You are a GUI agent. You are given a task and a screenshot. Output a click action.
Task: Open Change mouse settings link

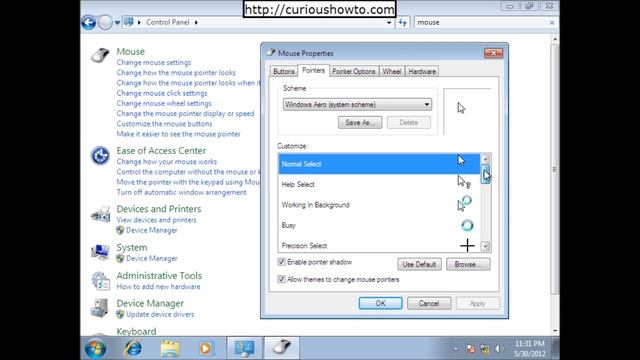coord(154,62)
